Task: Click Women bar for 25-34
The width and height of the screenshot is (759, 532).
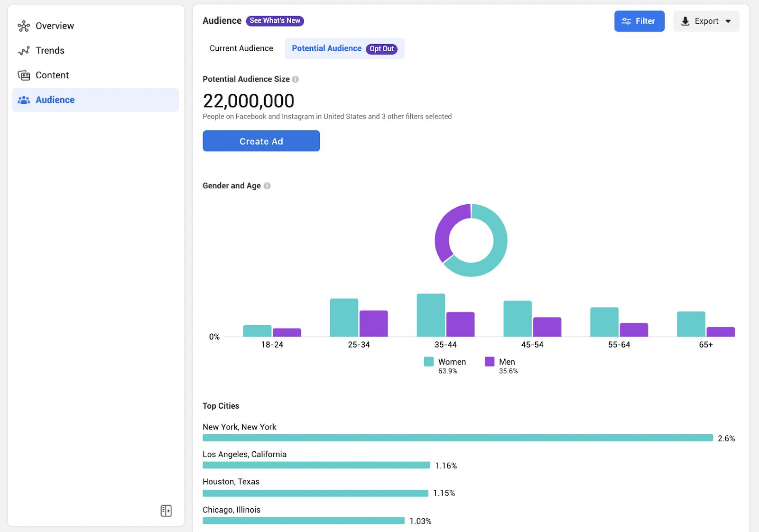Action: (x=344, y=318)
